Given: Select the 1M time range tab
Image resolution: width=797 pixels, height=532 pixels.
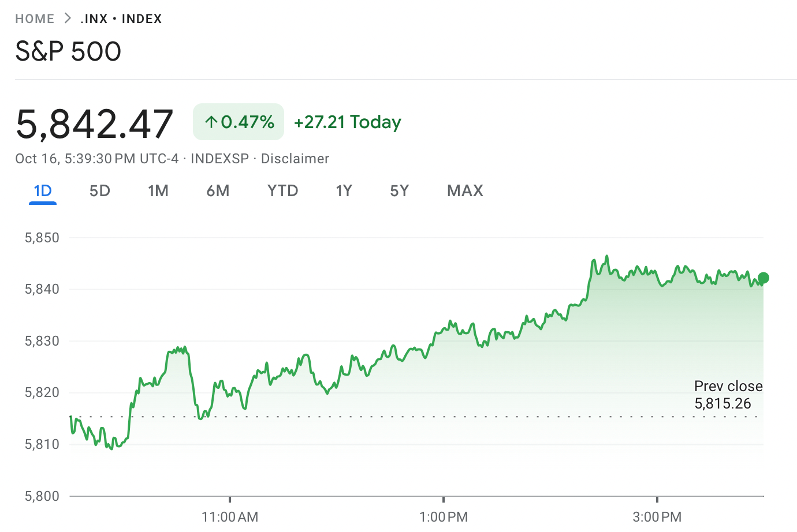Looking at the screenshot, I should [158, 190].
